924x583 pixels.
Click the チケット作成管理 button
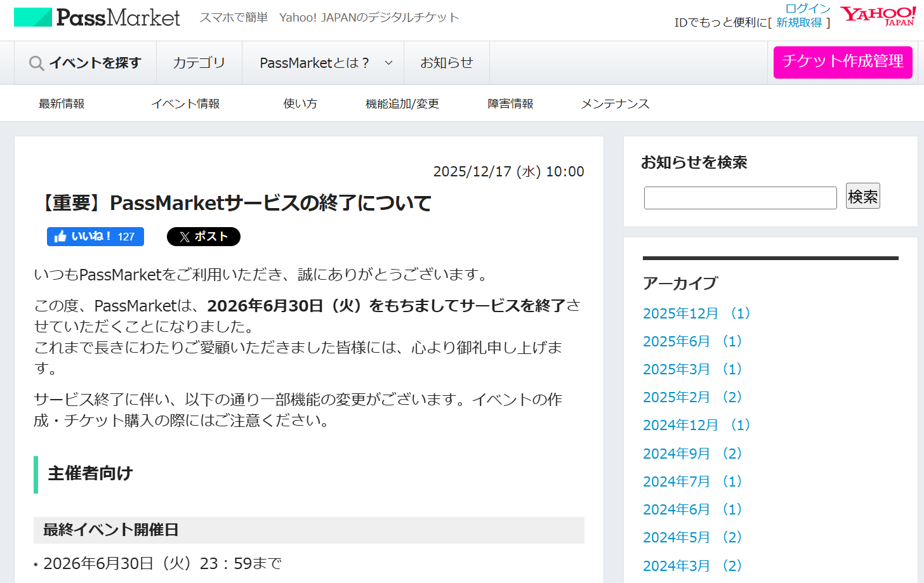point(842,62)
